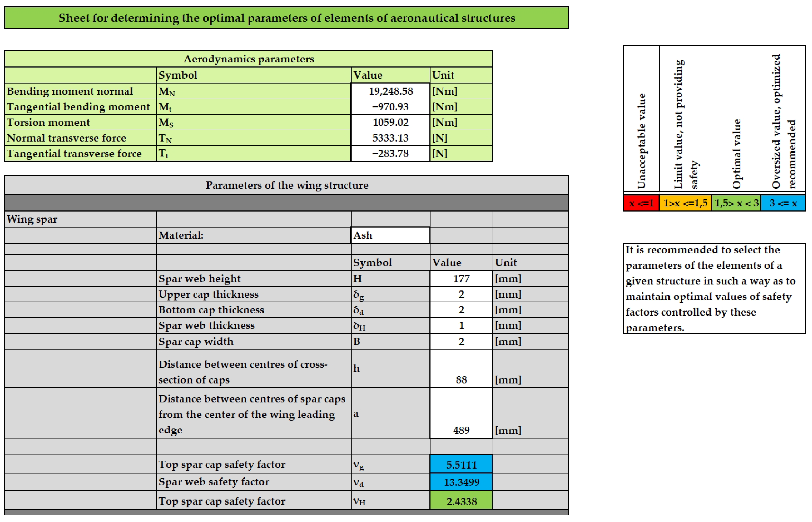Click the Bending moment normal value cell
812x522 pixels.
(x=390, y=91)
